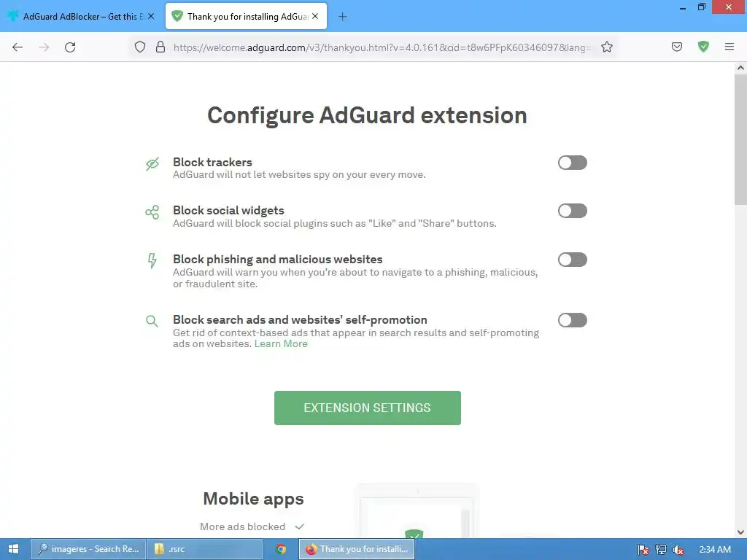
Task: Toggle Block phishing and malicious websites
Action: 572,260
